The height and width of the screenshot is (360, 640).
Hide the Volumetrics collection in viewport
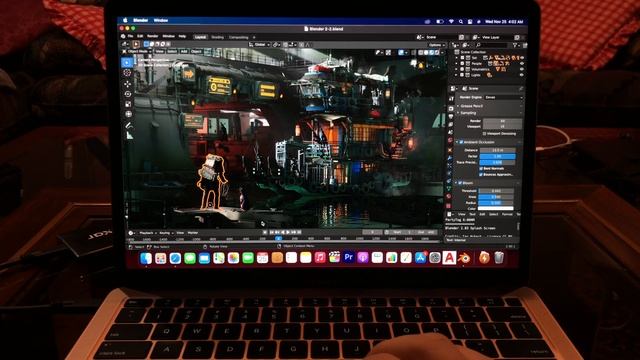pyautogui.click(x=522, y=69)
